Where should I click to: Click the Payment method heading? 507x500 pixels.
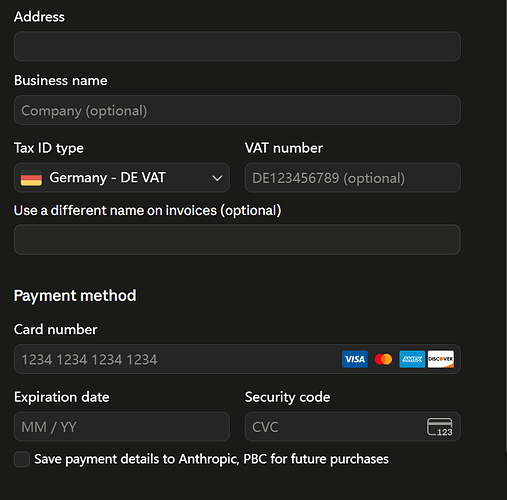(x=75, y=296)
